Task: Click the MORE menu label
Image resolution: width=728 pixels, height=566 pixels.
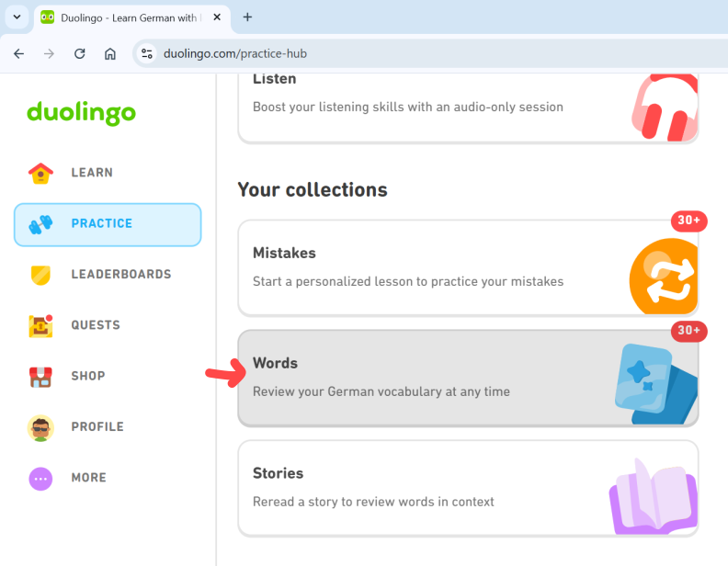Action: 88,478
